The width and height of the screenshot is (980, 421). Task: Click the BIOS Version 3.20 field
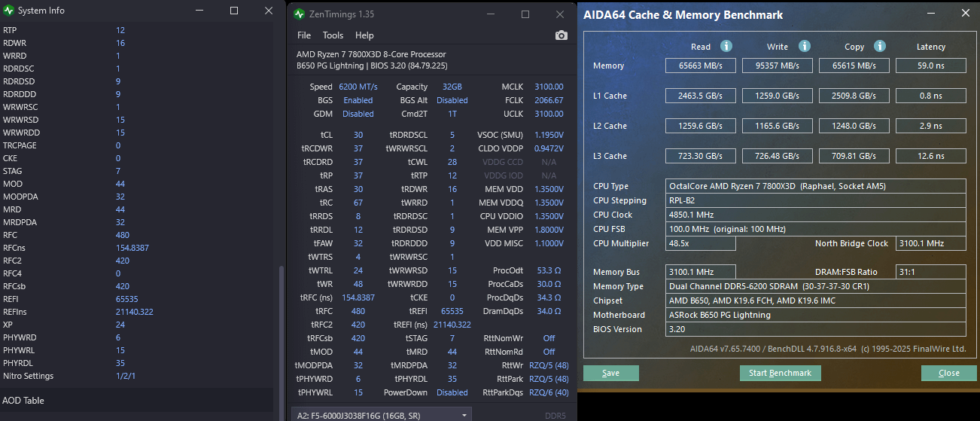tap(816, 329)
